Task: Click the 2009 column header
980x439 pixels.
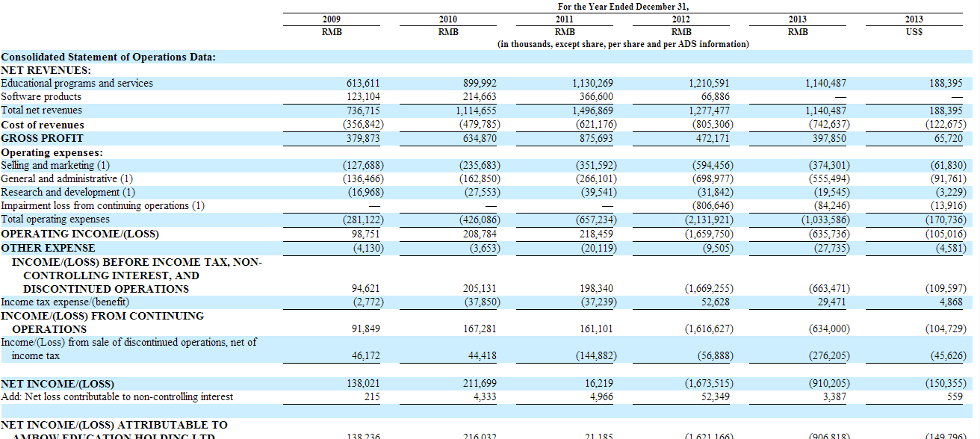Action: point(331,19)
